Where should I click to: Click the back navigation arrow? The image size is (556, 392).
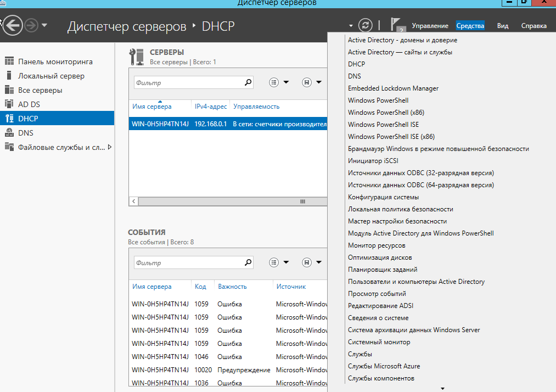[x=13, y=25]
